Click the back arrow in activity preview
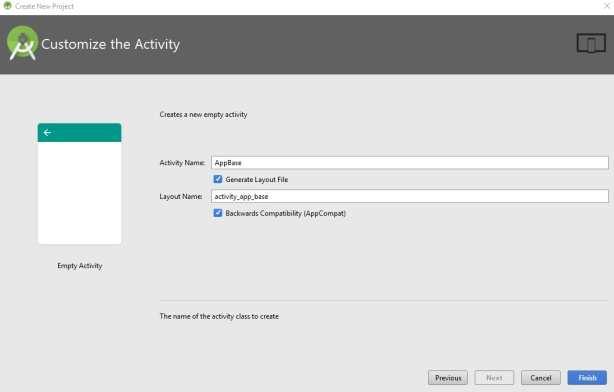 click(47, 133)
